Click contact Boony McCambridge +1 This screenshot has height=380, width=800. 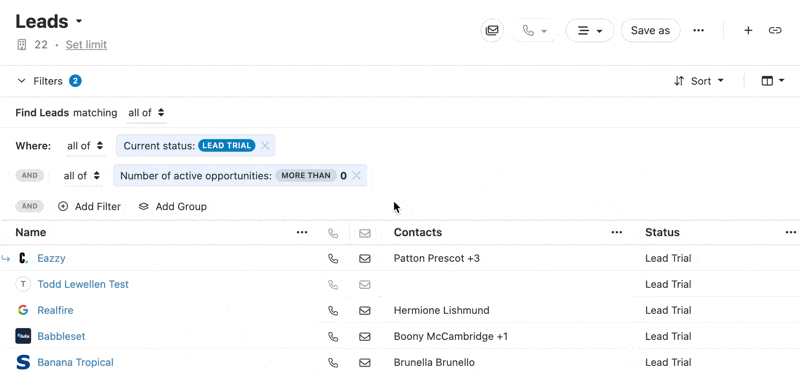click(x=451, y=337)
